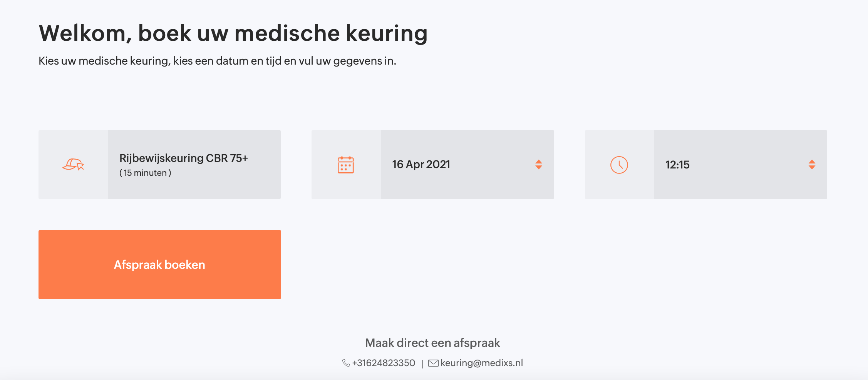Click the Kies uw medische keuring subtitle

click(x=217, y=61)
